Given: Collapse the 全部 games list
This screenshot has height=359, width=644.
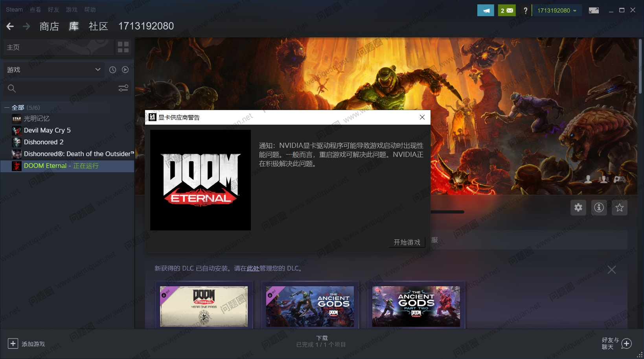Looking at the screenshot, I should tap(7, 107).
